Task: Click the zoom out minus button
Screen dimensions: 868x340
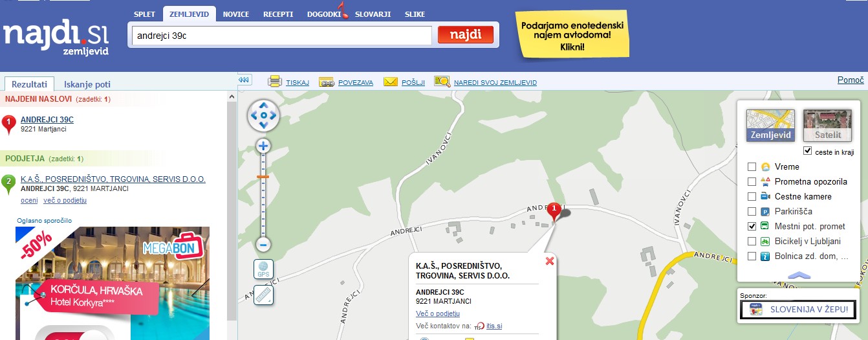Action: pos(263,245)
